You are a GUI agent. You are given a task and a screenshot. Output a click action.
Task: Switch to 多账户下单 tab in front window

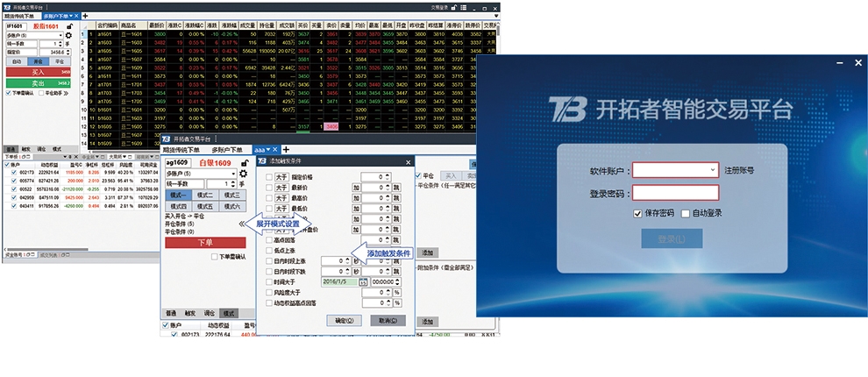(x=227, y=149)
